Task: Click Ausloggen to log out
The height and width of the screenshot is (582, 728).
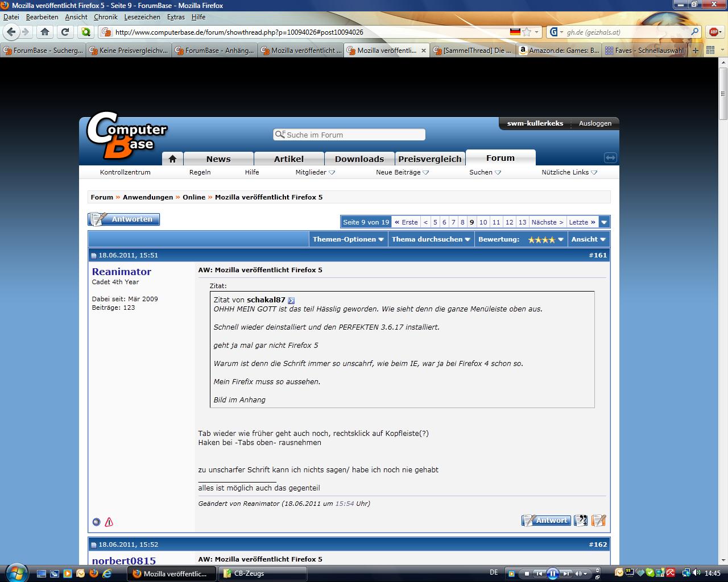Action: (595, 123)
